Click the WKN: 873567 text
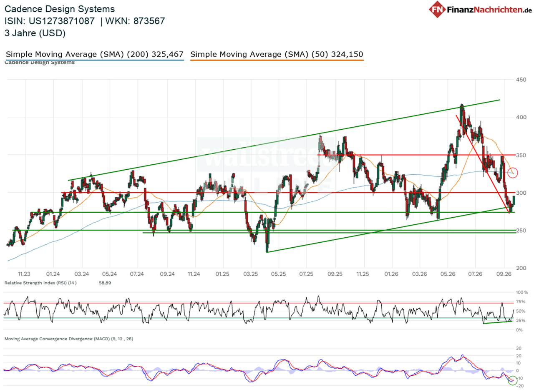The width and height of the screenshot is (534, 392). (136, 21)
